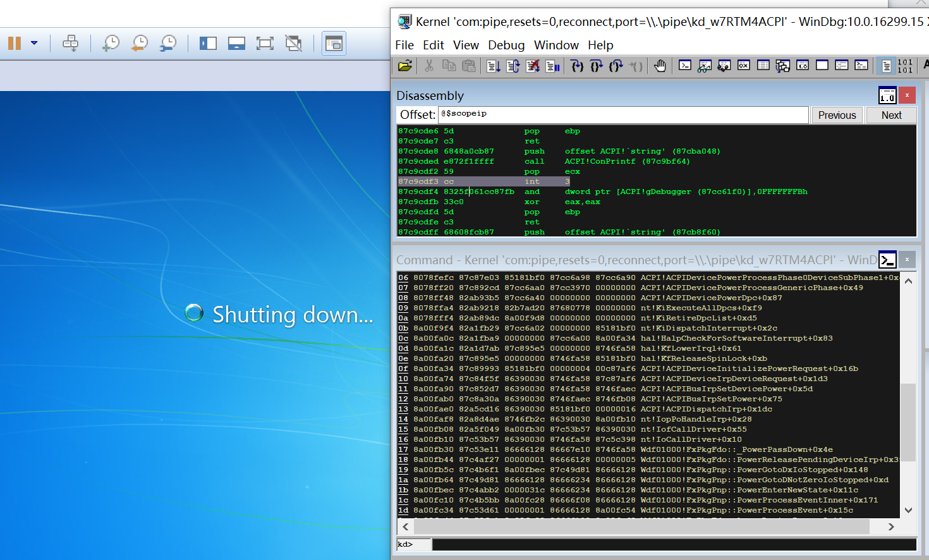The height and width of the screenshot is (560, 929).
Task: Toggle the VMware library sidebar icon
Action: click(208, 43)
